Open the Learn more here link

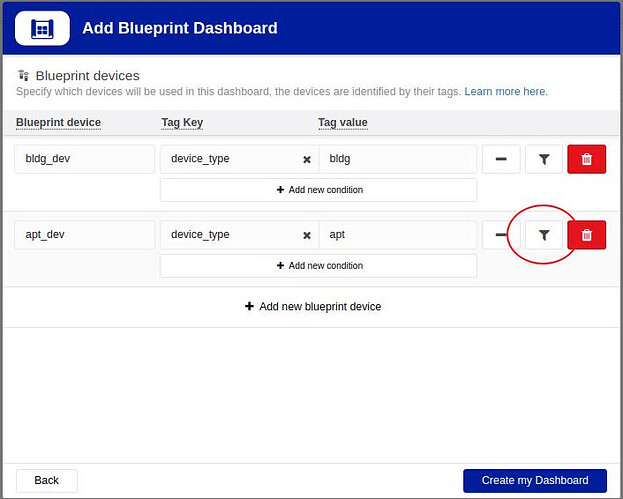point(505,92)
